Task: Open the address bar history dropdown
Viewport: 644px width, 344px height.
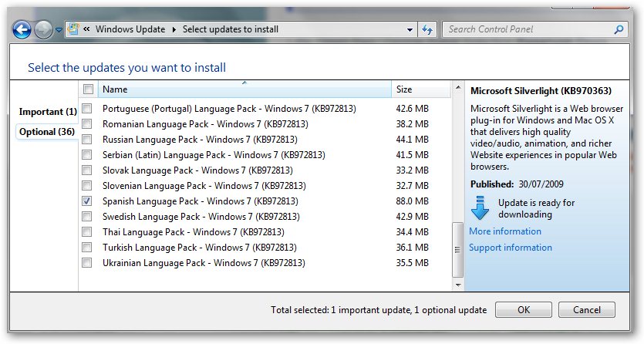Action: tap(410, 29)
